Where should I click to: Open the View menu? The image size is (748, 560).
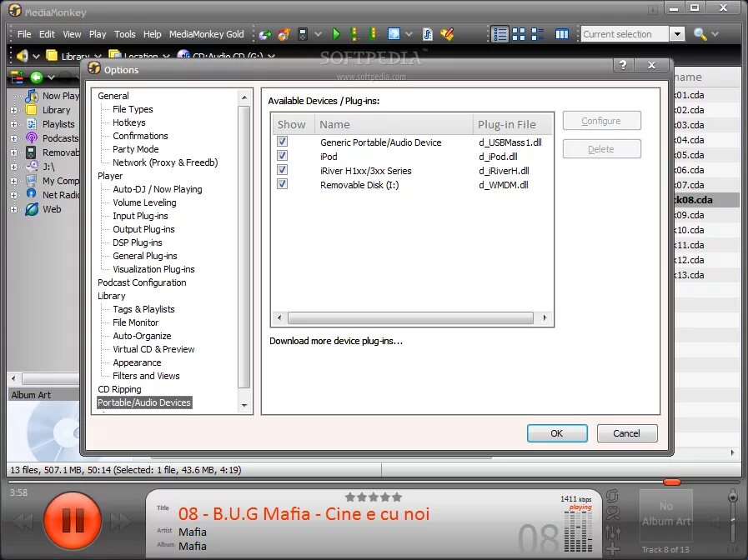[x=72, y=34]
